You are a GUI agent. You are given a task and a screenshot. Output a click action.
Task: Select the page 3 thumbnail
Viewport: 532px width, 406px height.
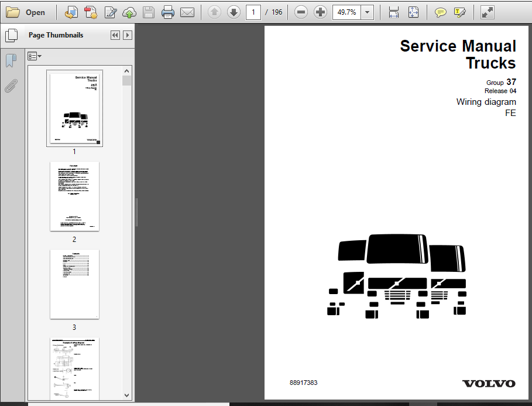(x=75, y=284)
